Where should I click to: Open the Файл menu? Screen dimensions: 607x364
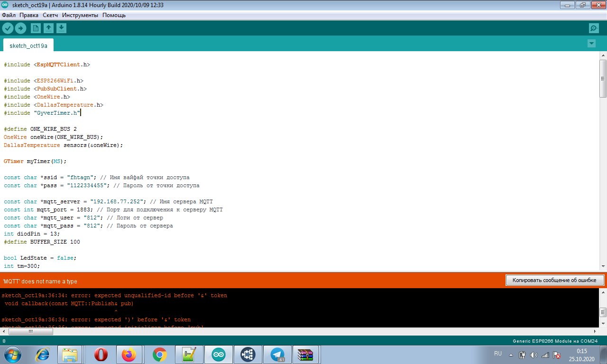click(x=9, y=15)
